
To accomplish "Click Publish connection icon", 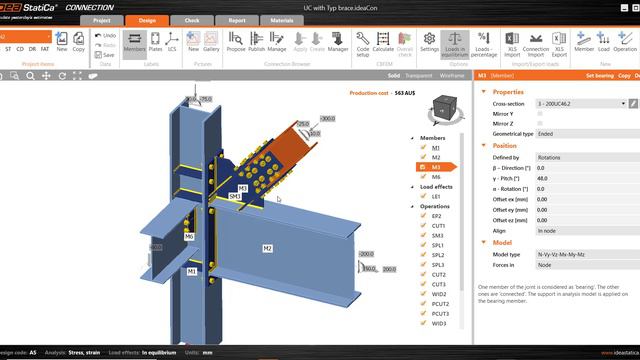I will 256,42.
